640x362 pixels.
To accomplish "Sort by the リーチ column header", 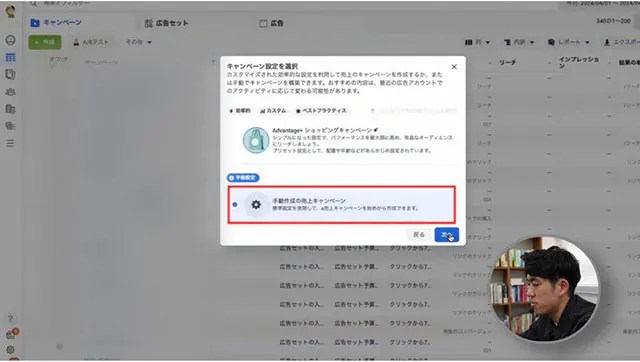I will point(507,62).
